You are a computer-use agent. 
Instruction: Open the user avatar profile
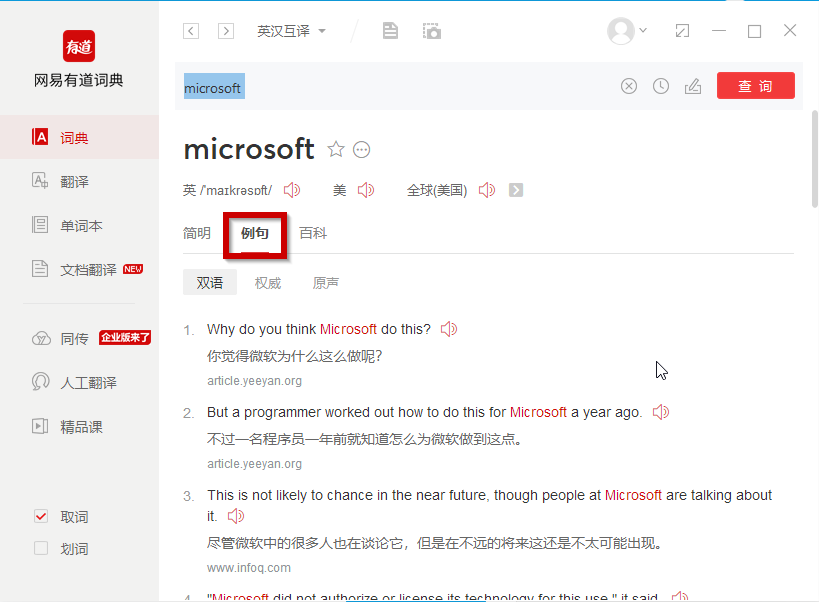(x=621, y=31)
